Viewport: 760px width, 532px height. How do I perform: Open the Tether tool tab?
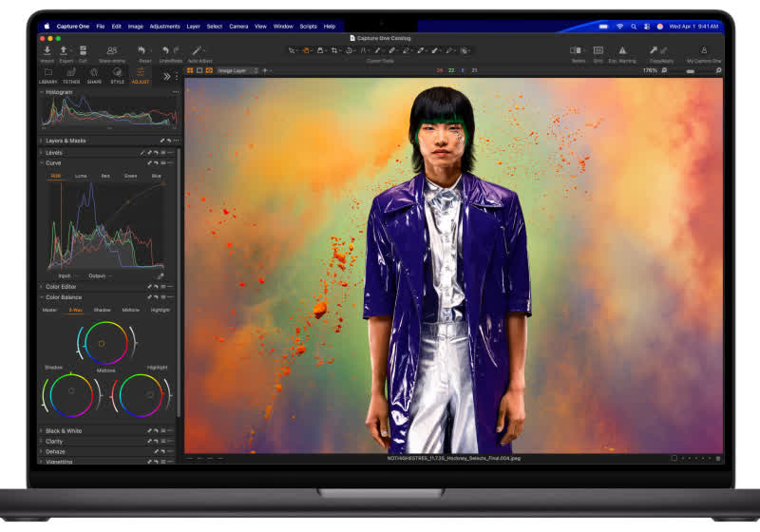click(71, 74)
